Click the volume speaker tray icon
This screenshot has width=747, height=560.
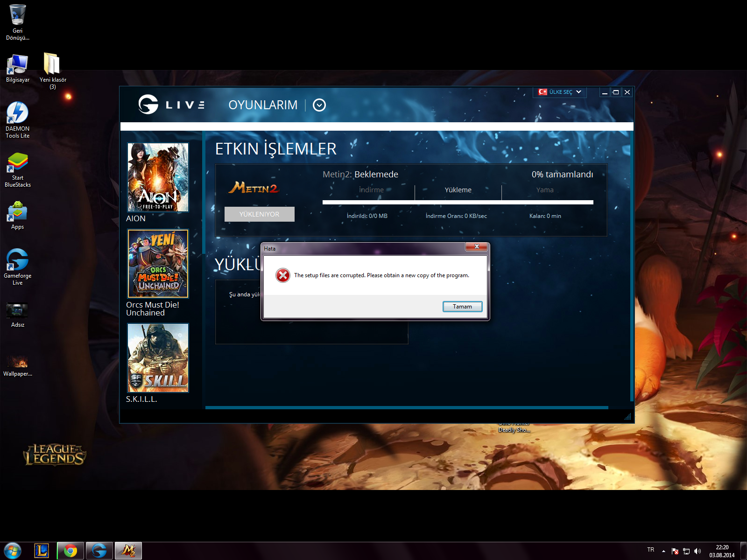698,551
